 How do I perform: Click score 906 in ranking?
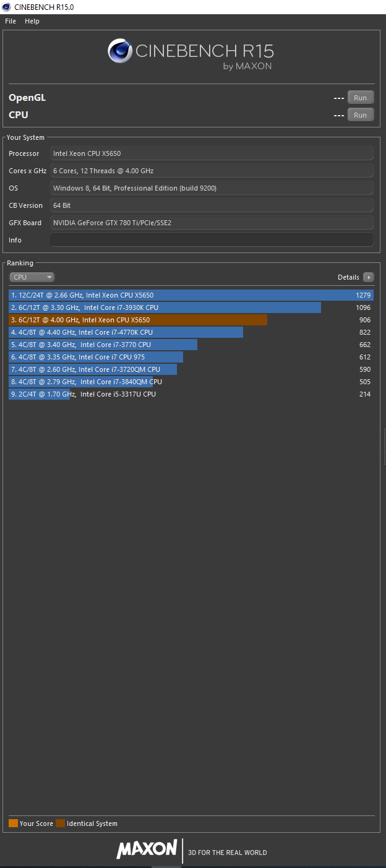click(x=365, y=320)
